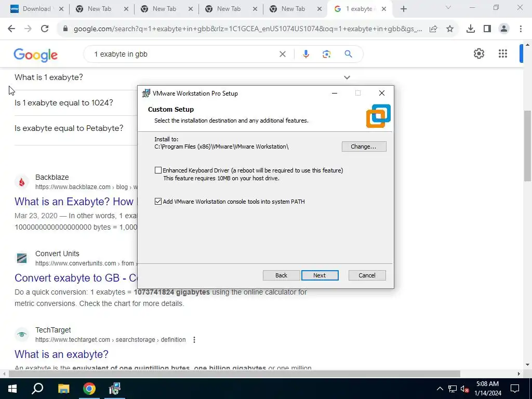Search by image with Lens
The width and height of the screenshot is (532, 399).
[326, 54]
